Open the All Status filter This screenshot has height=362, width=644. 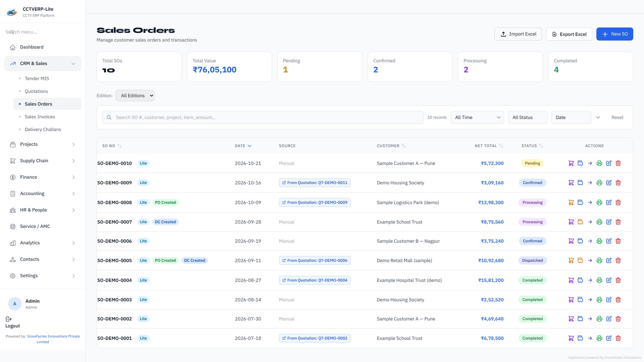528,117
